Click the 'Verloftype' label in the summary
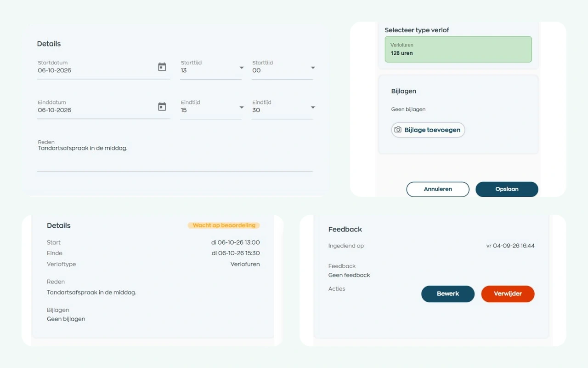This screenshot has width=588, height=368. click(62, 264)
